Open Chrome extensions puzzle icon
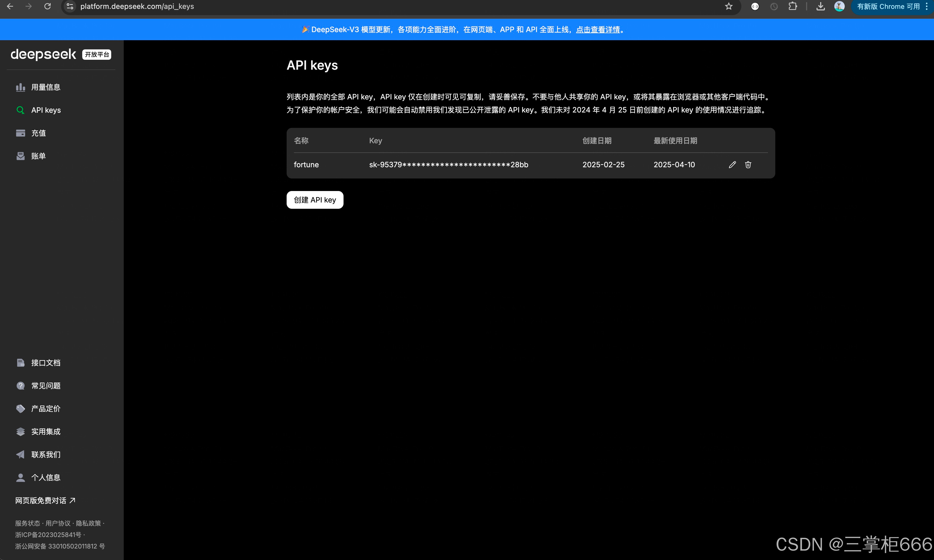This screenshot has height=560, width=934. [793, 7]
